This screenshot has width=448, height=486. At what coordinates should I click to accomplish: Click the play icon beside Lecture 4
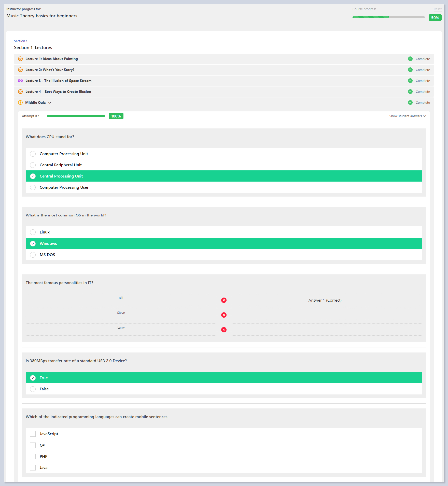(x=20, y=92)
